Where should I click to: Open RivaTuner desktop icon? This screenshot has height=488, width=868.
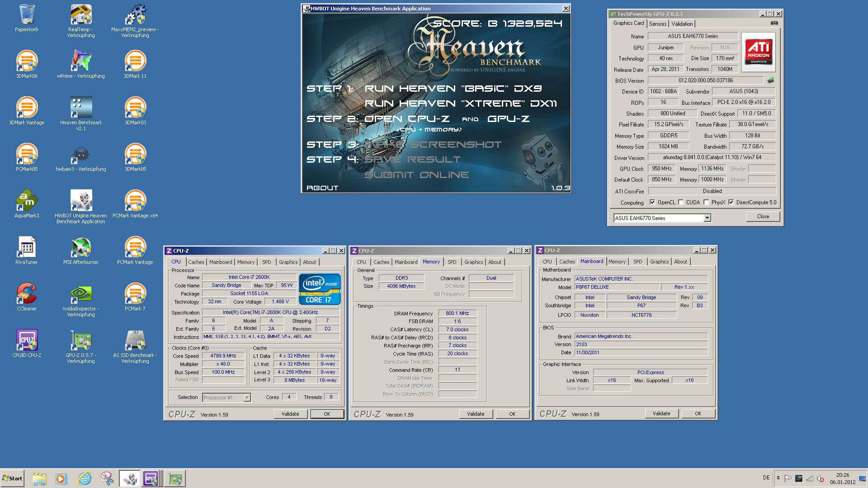click(x=27, y=251)
